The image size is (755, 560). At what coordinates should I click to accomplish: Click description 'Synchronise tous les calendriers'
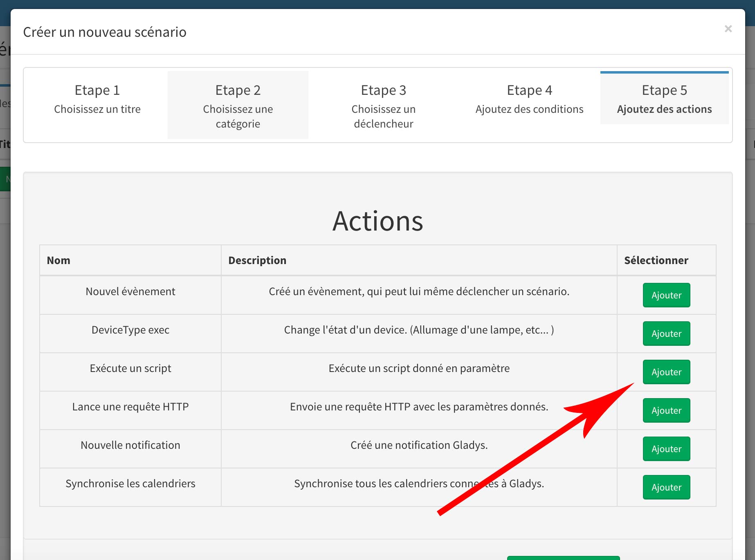[419, 484]
